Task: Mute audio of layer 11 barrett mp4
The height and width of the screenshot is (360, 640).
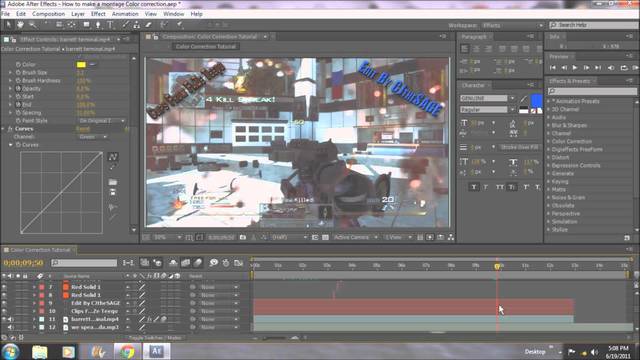Action: 11,319
